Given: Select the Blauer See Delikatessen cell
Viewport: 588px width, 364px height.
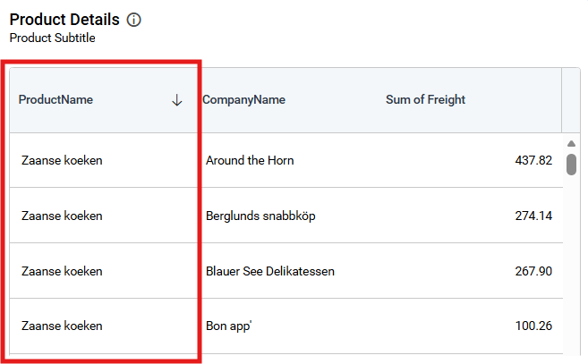Looking at the screenshot, I should coord(270,272).
